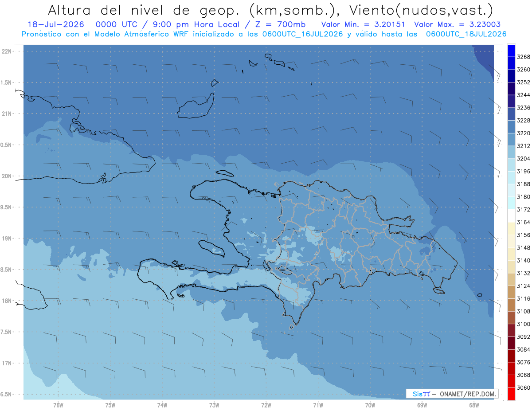Click the '73W' longitude axis label
Image resolution: width=532 pixels, height=411 pixels.
coord(214,405)
